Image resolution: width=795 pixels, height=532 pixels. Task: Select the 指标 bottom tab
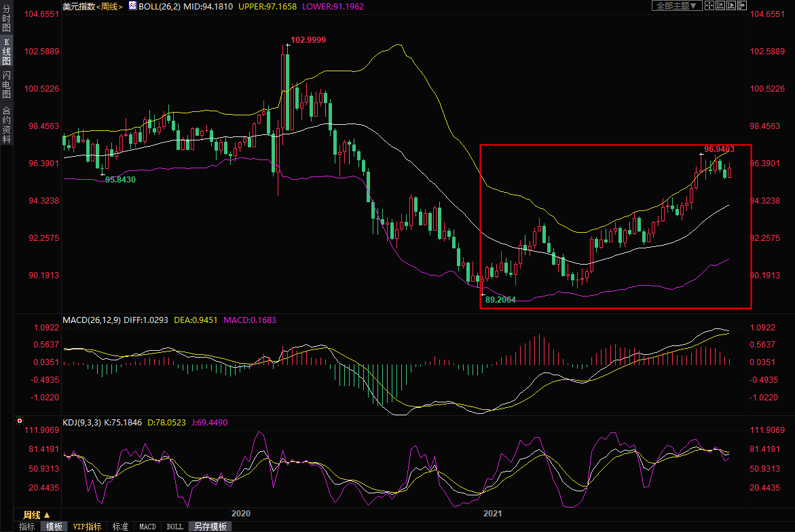27,527
